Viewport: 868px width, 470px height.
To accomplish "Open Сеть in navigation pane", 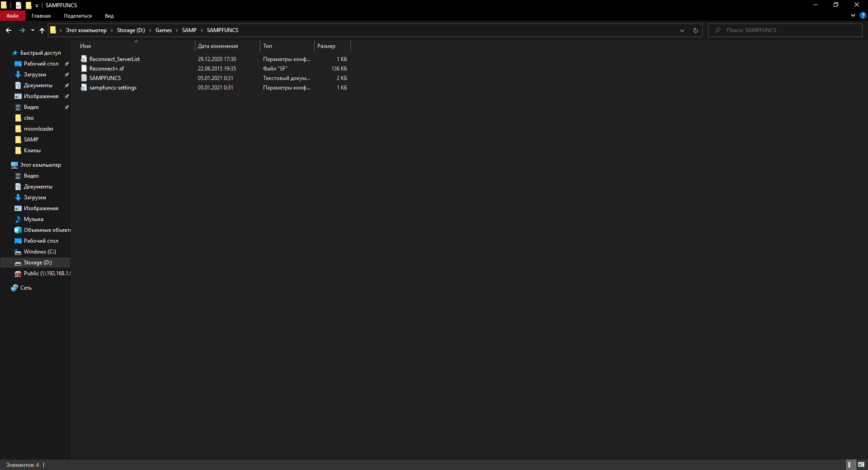I will click(26, 288).
